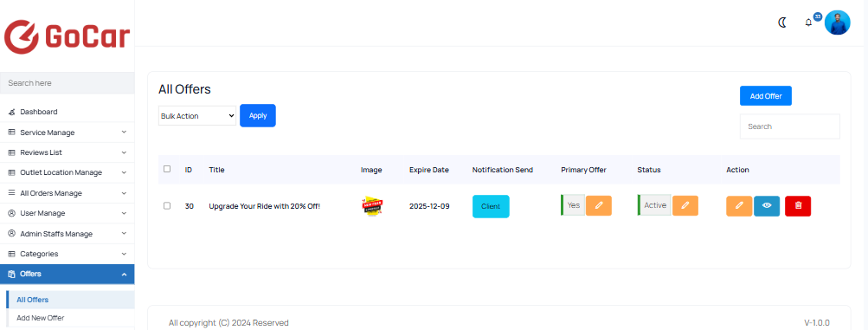Focus the sidebar Search here field

(67, 83)
